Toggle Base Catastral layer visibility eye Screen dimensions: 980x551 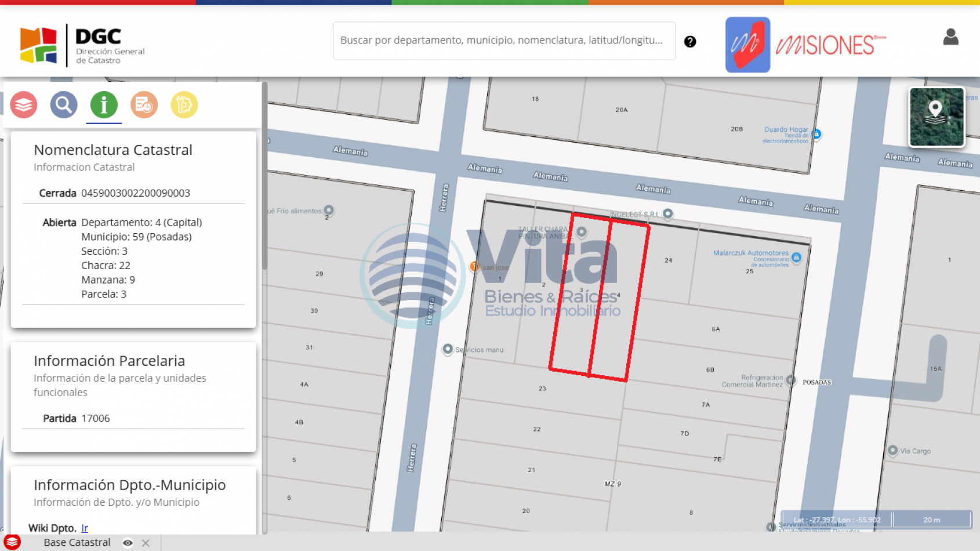click(128, 543)
